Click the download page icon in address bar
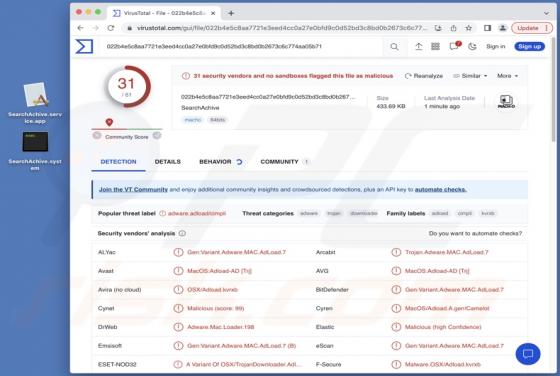Screen dimensions: 560x376 click(438, 28)
